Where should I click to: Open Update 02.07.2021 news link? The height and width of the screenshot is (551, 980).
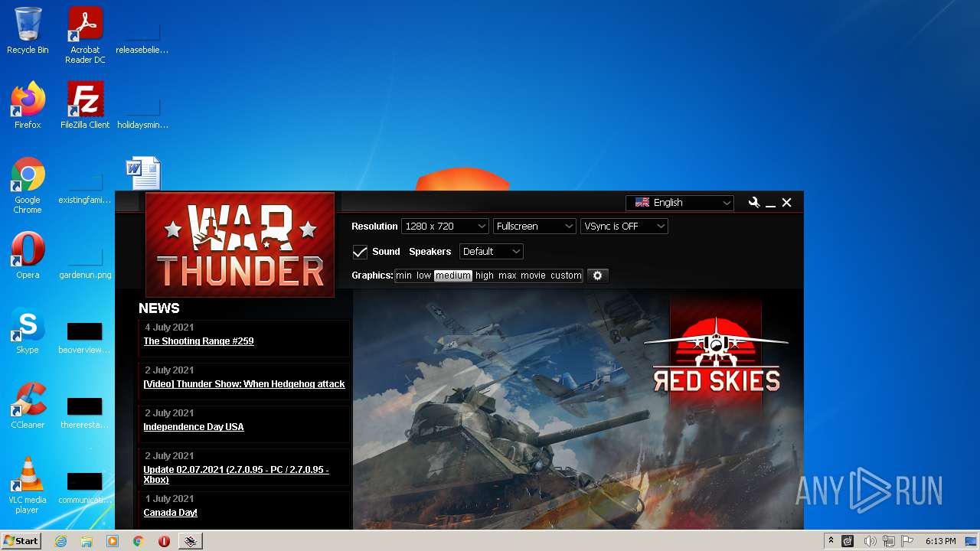[x=236, y=474]
